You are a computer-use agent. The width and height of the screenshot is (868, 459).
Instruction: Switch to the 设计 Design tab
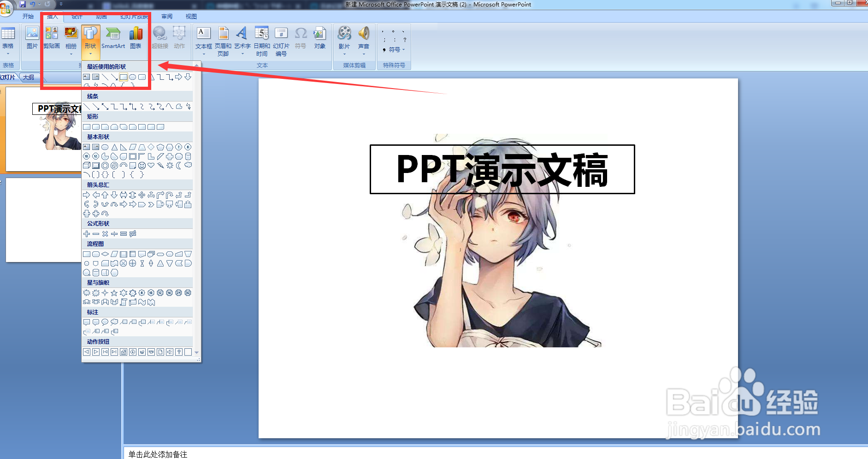77,17
